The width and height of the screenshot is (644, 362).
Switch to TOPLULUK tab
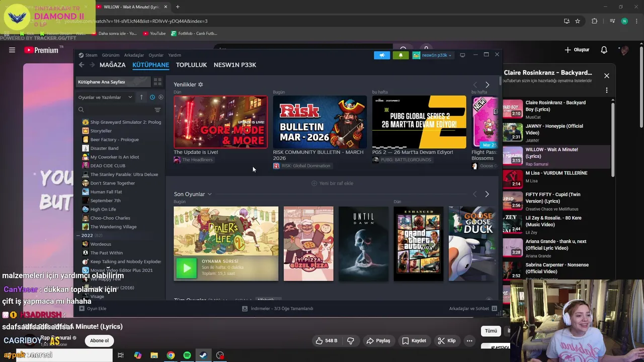[x=191, y=65]
